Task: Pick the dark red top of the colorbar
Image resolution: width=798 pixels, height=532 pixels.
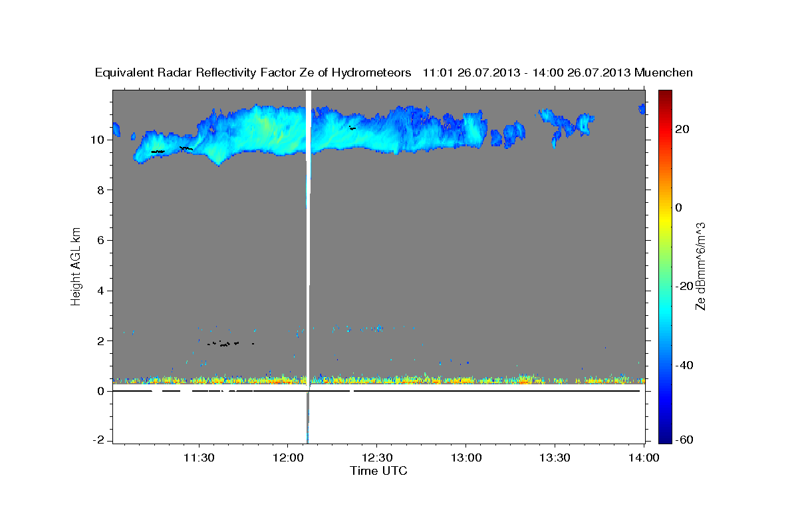Action: pos(664,94)
